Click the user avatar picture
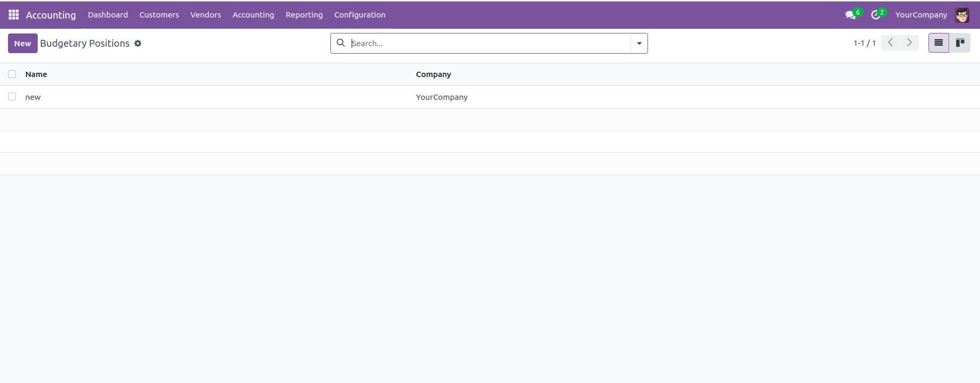The image size is (980, 383). (x=962, y=15)
